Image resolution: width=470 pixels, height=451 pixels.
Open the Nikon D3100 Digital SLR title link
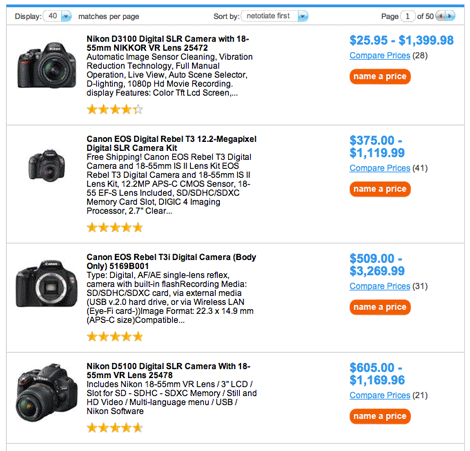click(x=168, y=43)
